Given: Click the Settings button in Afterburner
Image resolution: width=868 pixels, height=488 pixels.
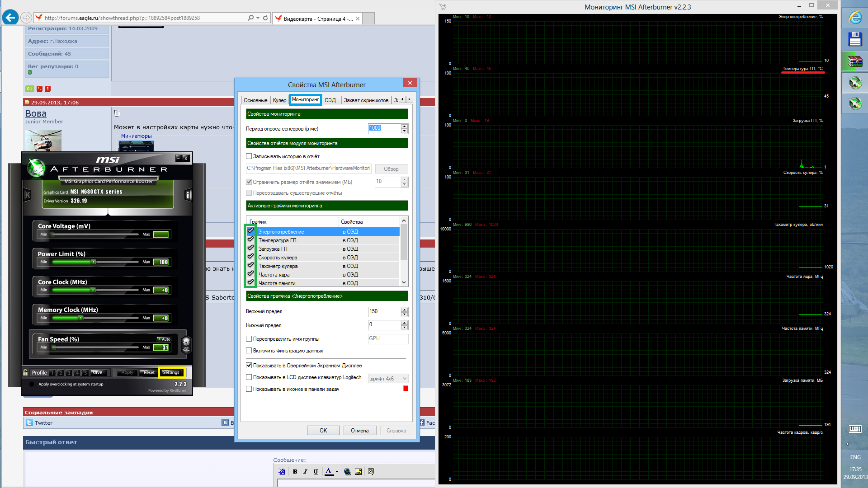Looking at the screenshot, I should click(171, 373).
